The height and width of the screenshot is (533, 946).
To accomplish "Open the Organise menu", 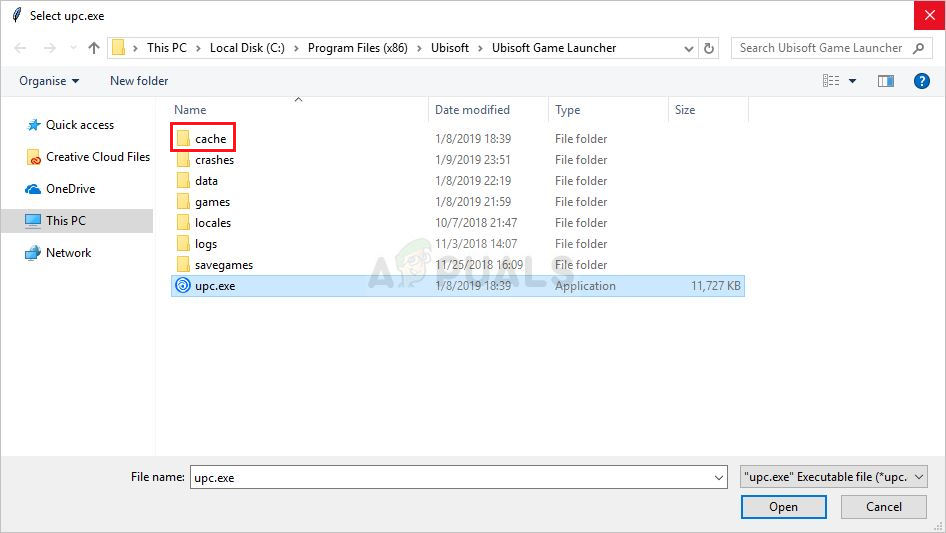I will 49,81.
